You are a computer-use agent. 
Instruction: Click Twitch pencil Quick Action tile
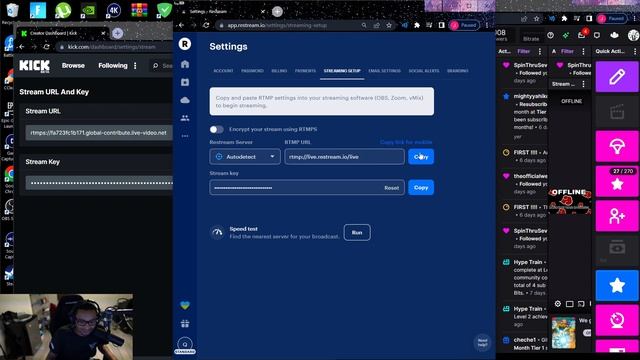[617, 76]
